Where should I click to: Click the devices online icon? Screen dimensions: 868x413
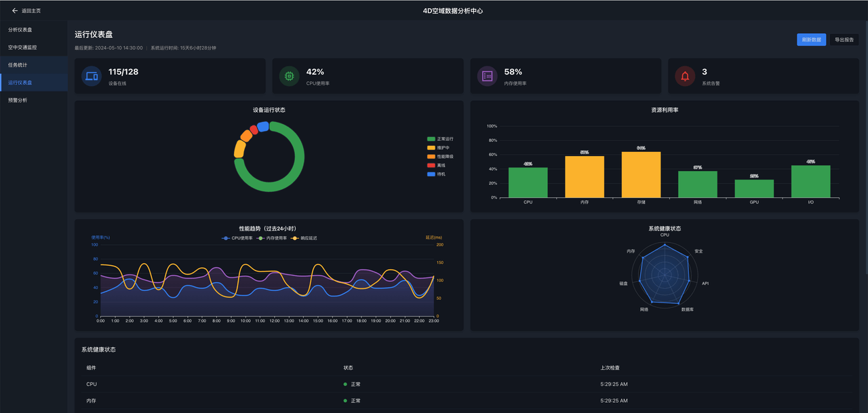92,76
